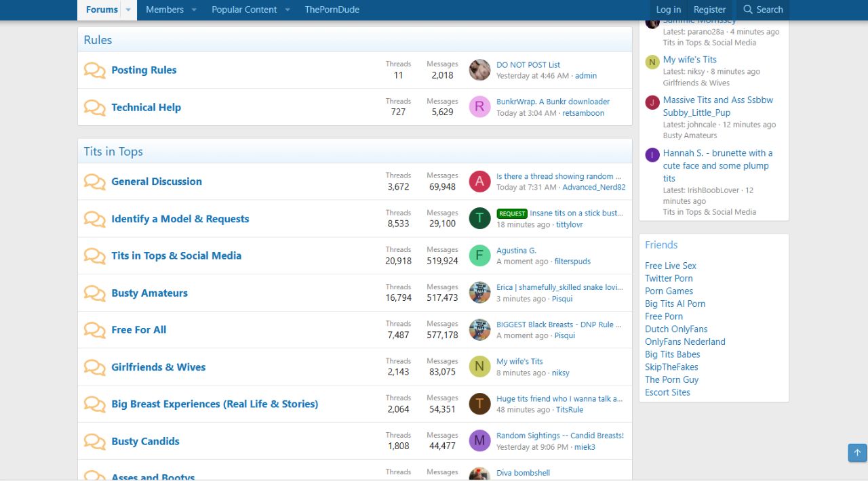Viewport: 868px width, 481px height.
Task: Click the Register link
Action: coord(709,9)
